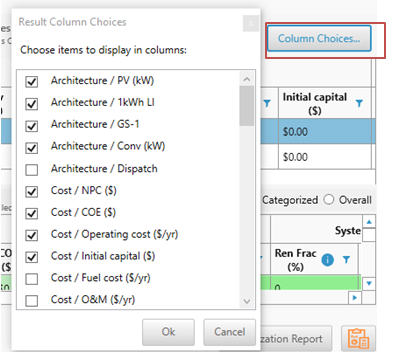Viewport: 395px width, 360px height.
Task: Uncheck Architecture / PV (kW)
Action: pos(32,81)
